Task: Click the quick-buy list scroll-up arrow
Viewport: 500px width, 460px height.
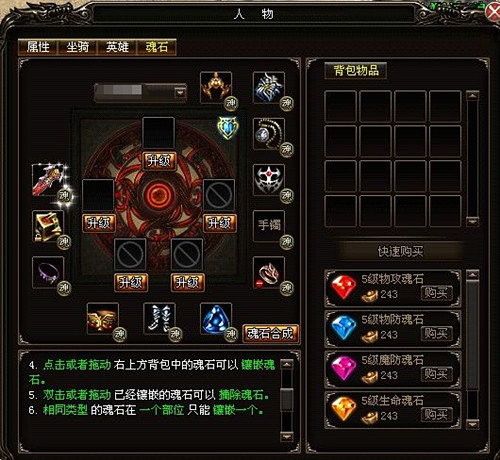Action: 473,275
